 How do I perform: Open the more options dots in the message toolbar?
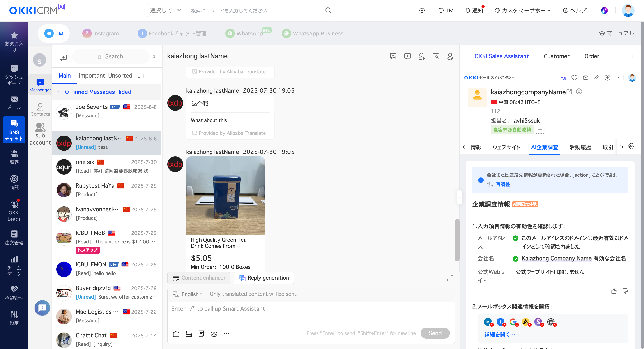226,333
